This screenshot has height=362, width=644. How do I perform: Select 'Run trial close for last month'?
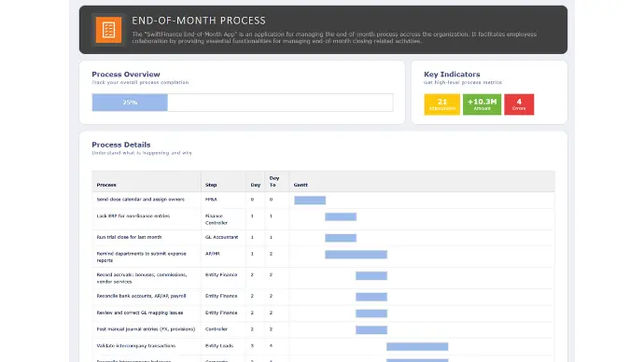pyautogui.click(x=129, y=237)
